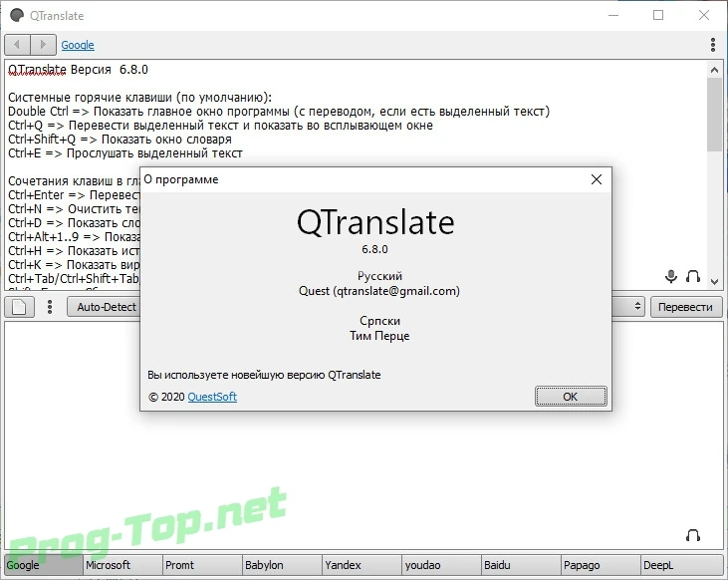Minimize the QTranslate window

click(x=613, y=15)
